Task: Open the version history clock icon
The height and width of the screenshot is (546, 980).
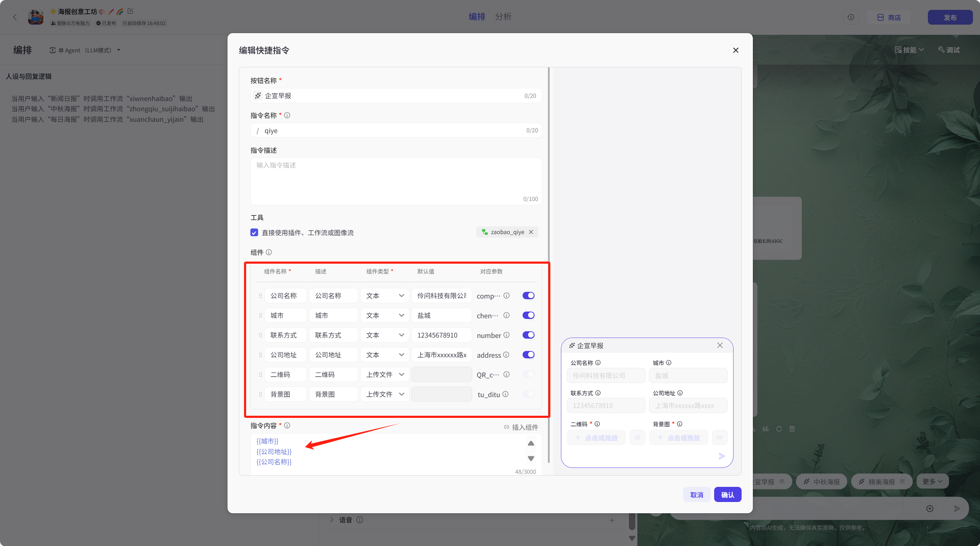Action: pyautogui.click(x=851, y=17)
